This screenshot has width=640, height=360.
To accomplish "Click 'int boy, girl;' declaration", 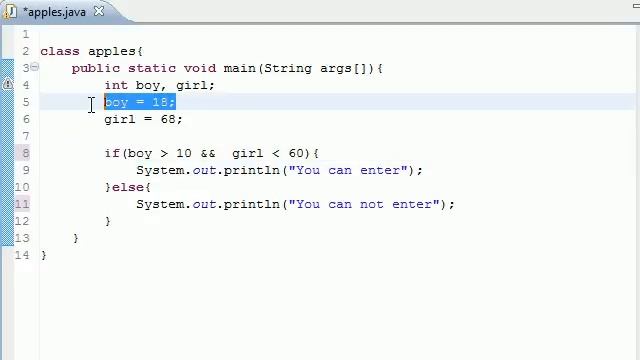I will pyautogui.click(x=159, y=85).
